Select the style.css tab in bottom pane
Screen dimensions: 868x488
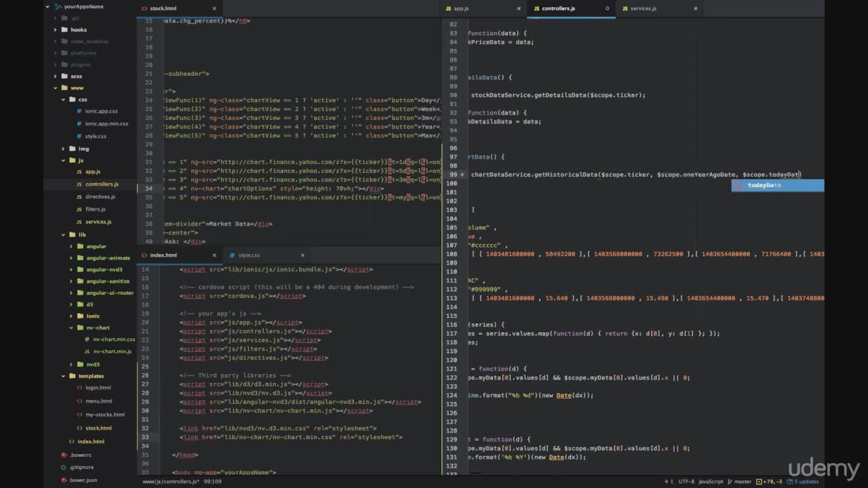tap(267, 255)
